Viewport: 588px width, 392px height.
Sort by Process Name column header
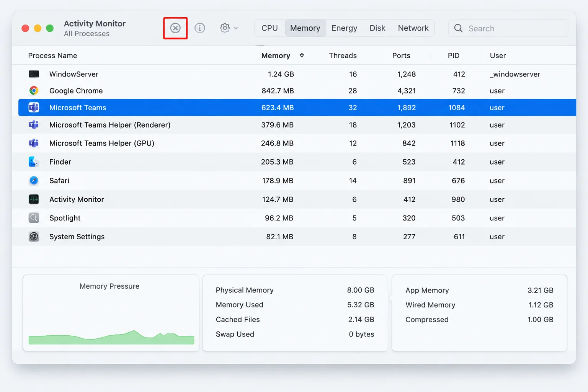52,56
